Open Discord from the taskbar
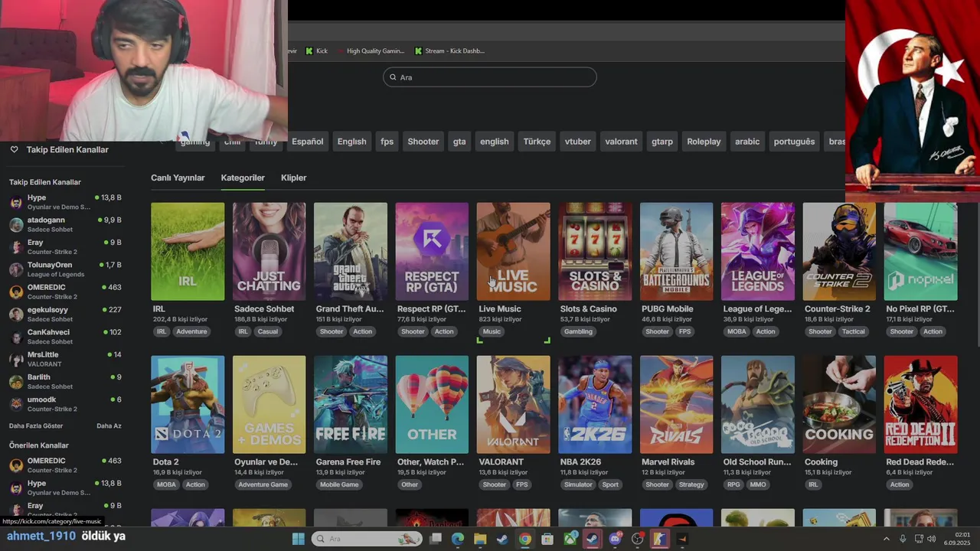This screenshot has height=551, width=980. pyautogui.click(x=615, y=539)
